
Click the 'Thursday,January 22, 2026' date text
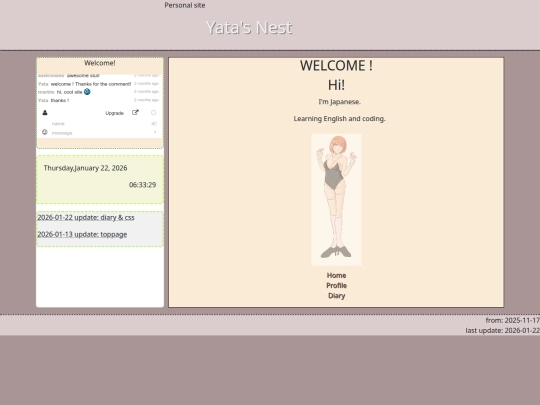click(x=85, y=168)
